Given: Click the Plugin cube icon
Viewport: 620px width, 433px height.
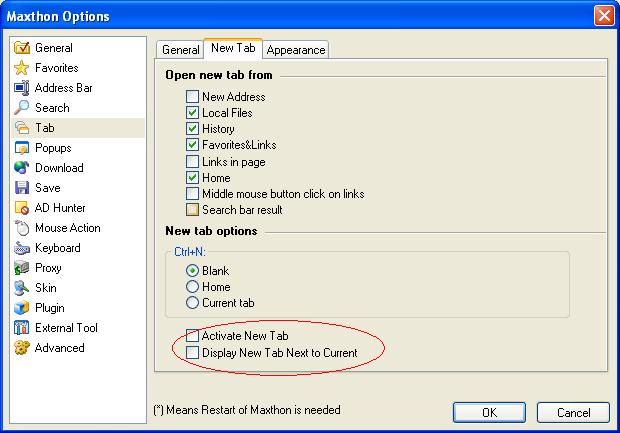Looking at the screenshot, I should click(x=22, y=308).
